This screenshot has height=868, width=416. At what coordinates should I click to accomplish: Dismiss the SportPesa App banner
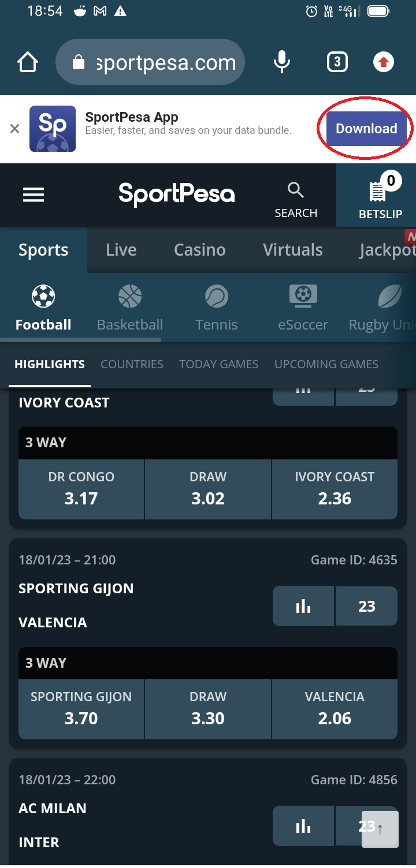point(15,129)
